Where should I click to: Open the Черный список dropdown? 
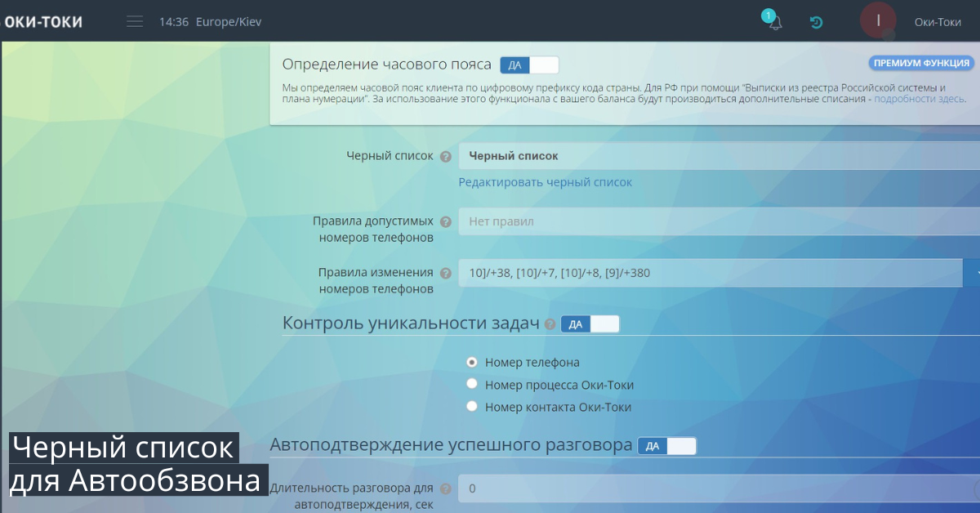pos(719,156)
